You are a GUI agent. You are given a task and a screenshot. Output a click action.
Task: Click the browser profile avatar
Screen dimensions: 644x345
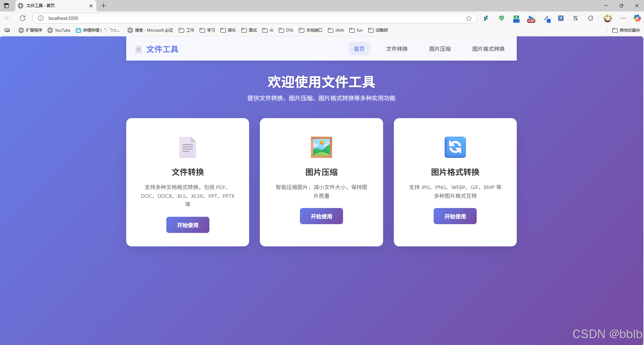click(x=608, y=18)
